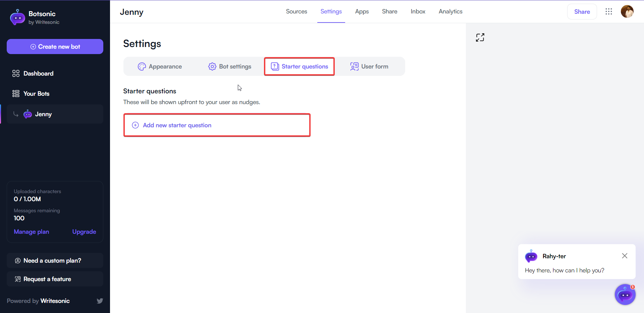Click the Create new bot button
This screenshot has height=313, width=644.
tap(55, 46)
